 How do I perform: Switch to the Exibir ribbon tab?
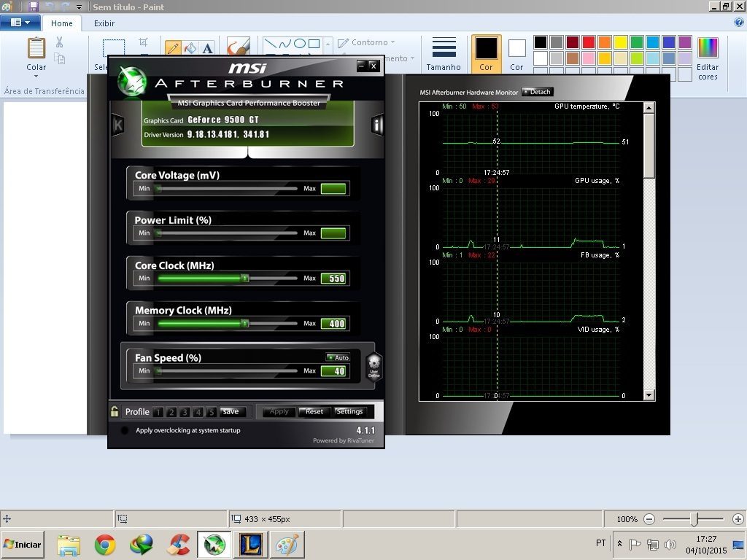pyautogui.click(x=104, y=23)
